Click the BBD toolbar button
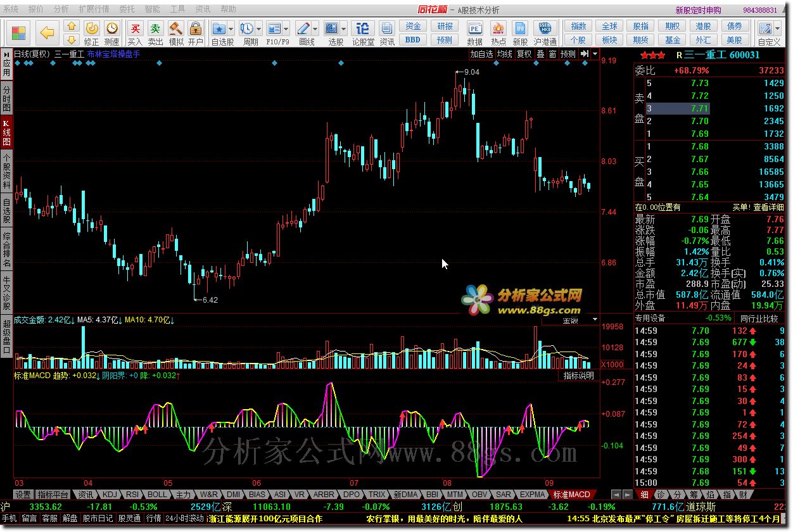 pos(413,40)
